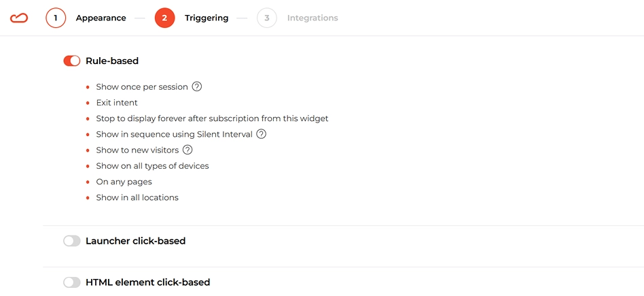
Task: Open help icon for Show once per session
Action: coord(197,87)
